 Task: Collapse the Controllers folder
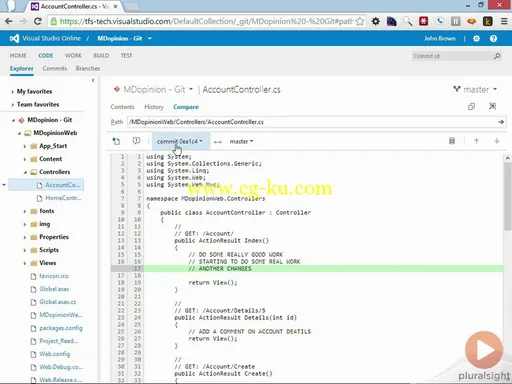25,172
